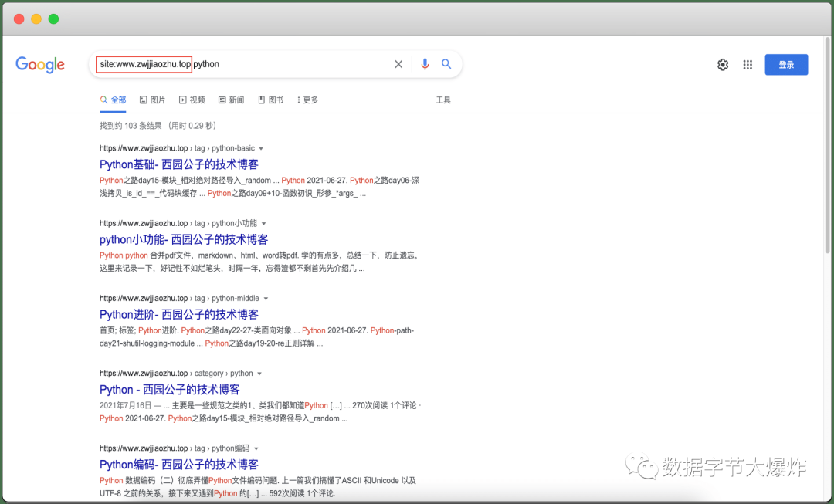834x504 pixels.
Task: Start voice search with the microphone icon
Action: tap(425, 64)
